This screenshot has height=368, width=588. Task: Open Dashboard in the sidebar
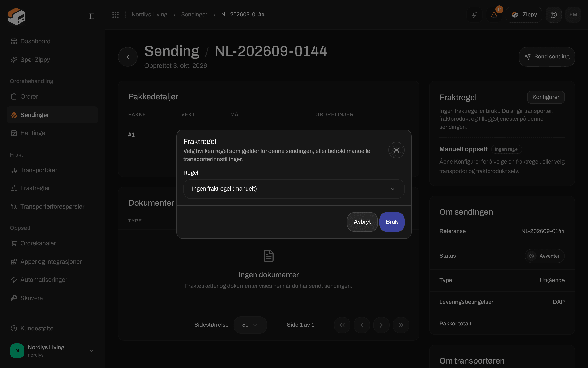52,41
